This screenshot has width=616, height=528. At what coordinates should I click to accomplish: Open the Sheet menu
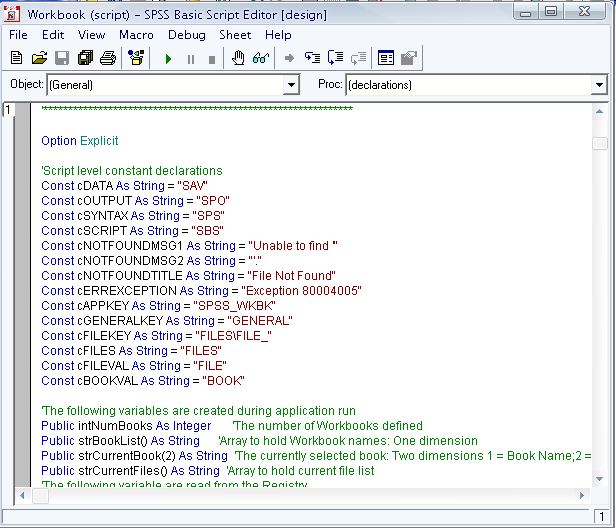click(235, 35)
